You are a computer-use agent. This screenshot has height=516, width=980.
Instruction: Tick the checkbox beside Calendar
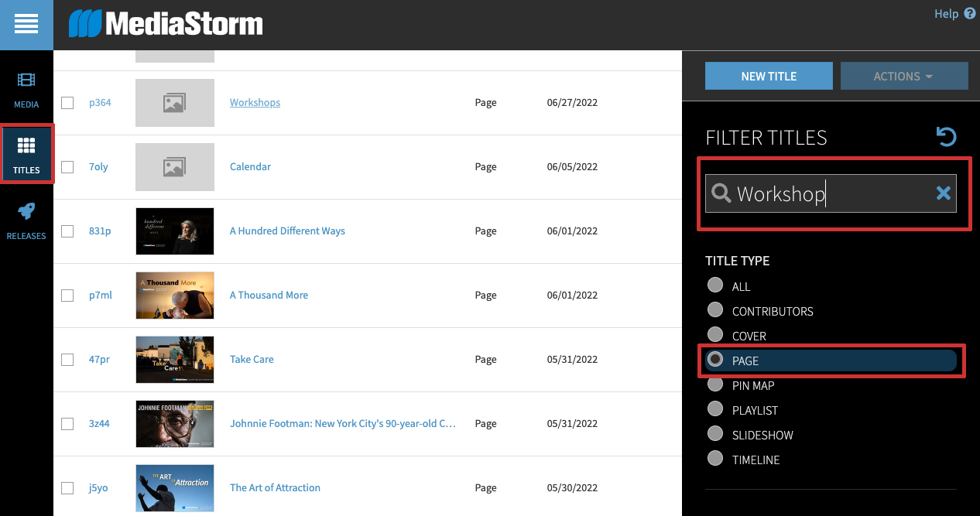pos(67,167)
